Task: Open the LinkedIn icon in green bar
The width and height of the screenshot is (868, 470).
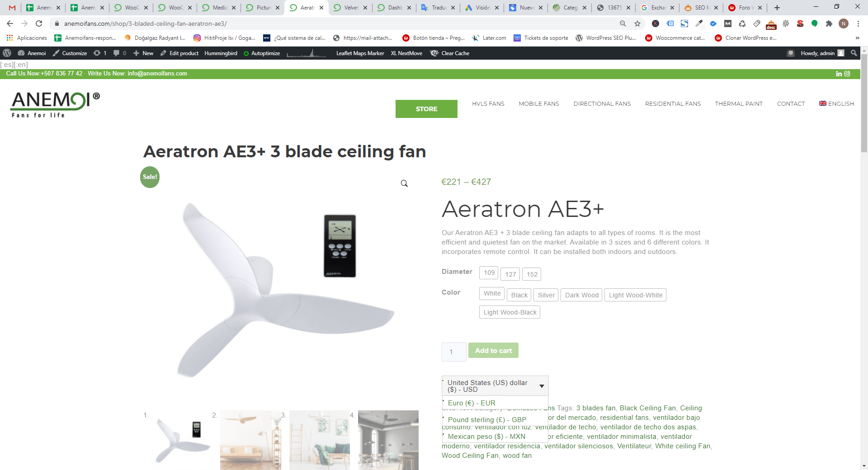Action: tap(839, 74)
